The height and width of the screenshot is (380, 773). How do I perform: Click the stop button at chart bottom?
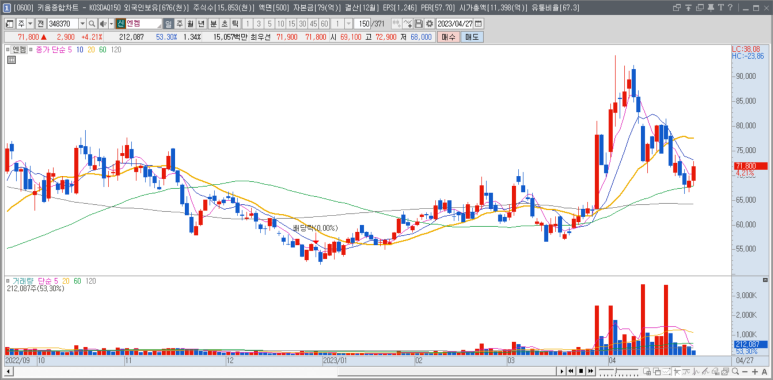point(581,371)
